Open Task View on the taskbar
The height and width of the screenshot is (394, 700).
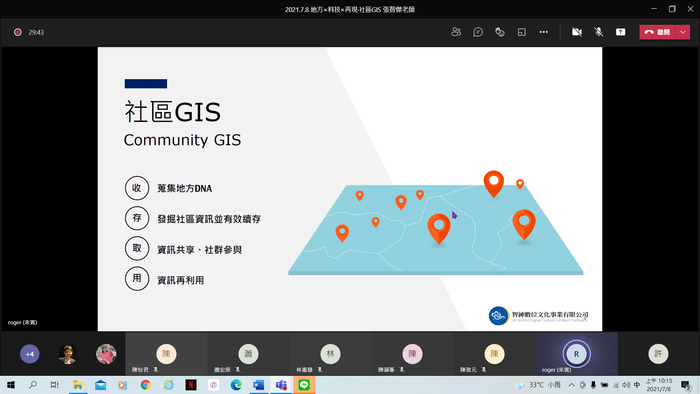[x=54, y=385]
